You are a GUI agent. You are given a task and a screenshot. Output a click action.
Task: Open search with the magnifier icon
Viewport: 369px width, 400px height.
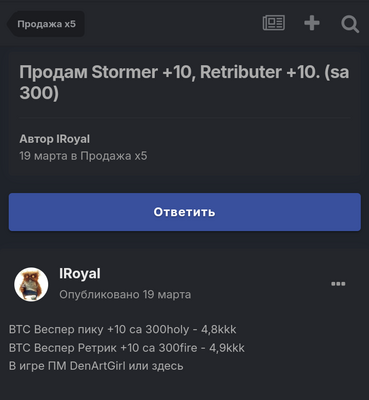(x=350, y=24)
